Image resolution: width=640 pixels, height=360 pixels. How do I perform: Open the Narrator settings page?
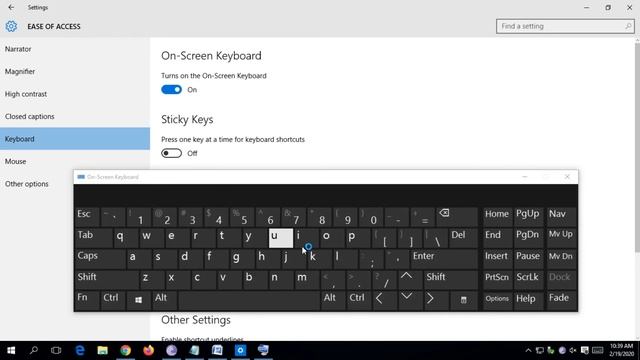pos(75,49)
